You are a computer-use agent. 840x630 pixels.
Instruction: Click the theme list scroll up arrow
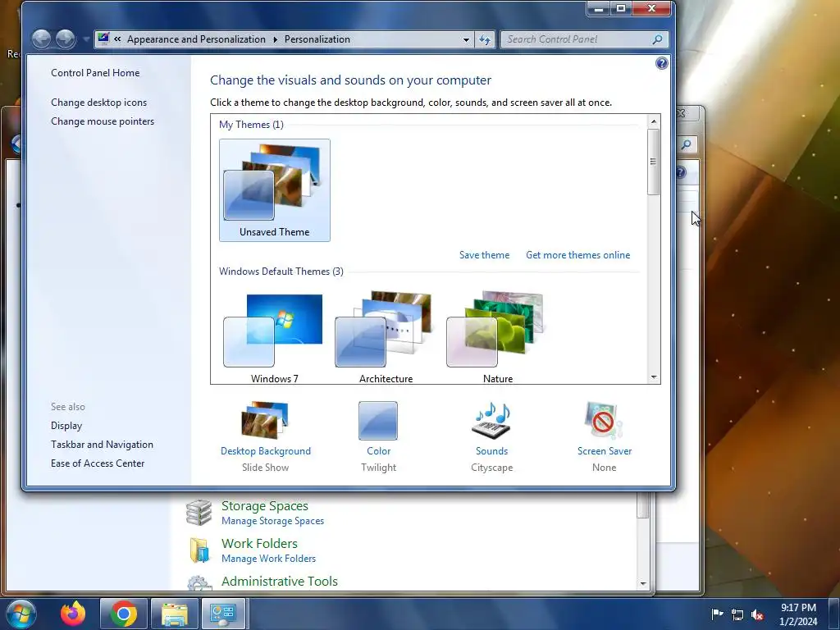click(x=654, y=121)
